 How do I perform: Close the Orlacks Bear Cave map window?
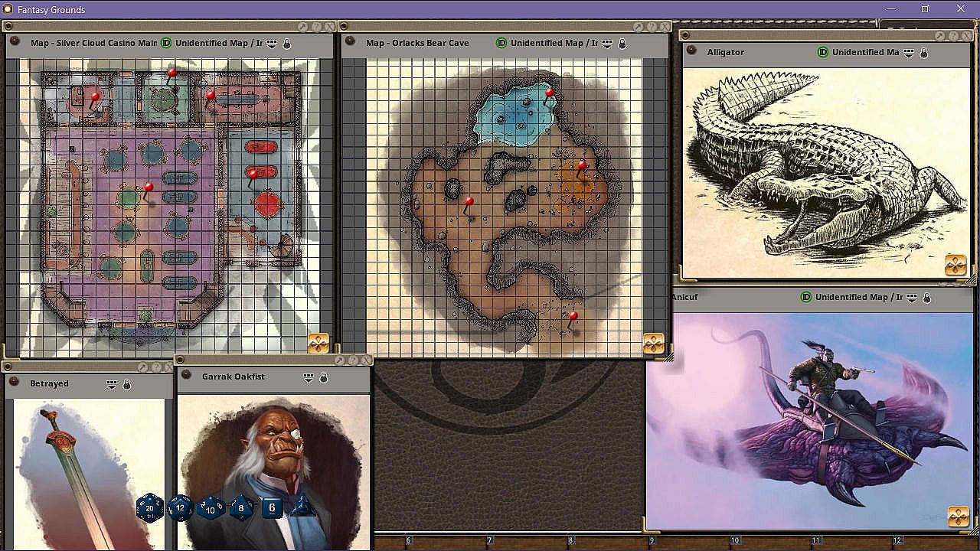point(665,27)
